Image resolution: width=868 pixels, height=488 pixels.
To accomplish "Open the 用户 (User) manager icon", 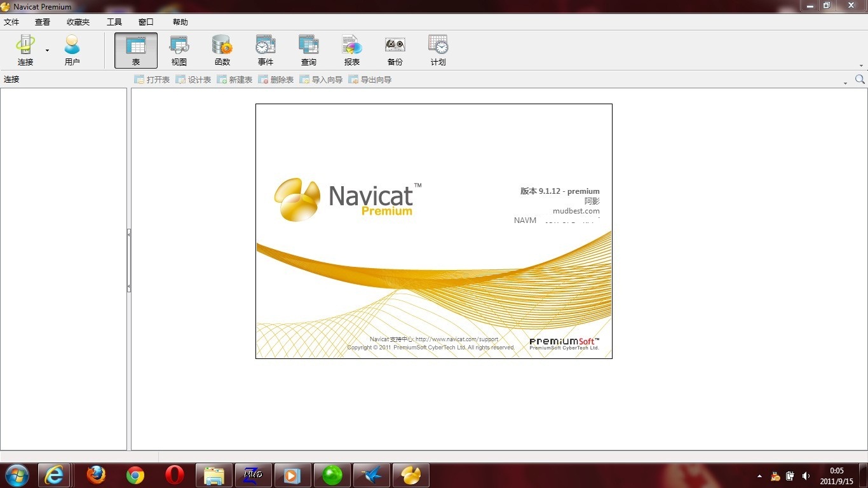I will click(x=72, y=50).
